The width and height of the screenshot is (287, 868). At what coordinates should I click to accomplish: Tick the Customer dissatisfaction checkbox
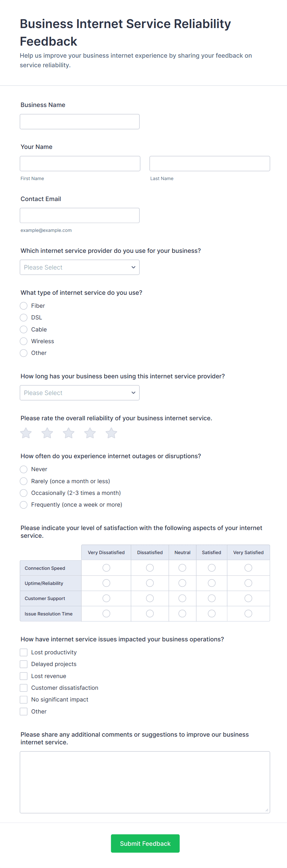(23, 688)
